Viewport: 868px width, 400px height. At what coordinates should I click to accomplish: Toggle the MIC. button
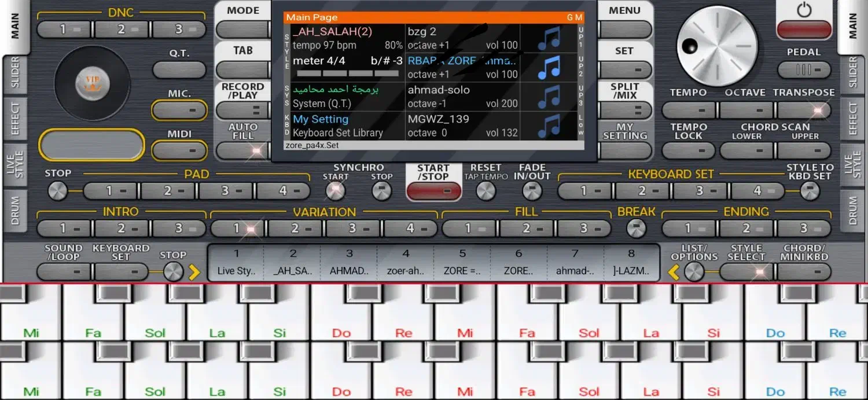[179, 110]
